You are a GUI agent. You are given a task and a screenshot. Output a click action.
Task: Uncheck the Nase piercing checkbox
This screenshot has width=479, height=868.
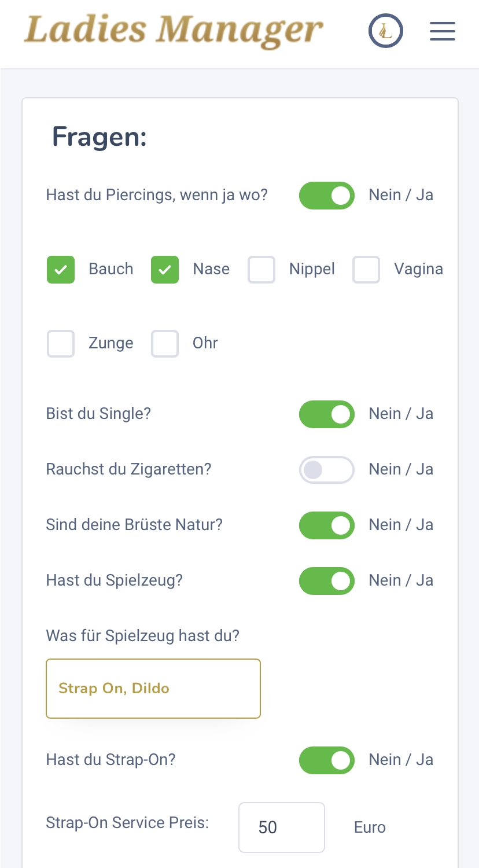pyautogui.click(x=165, y=270)
